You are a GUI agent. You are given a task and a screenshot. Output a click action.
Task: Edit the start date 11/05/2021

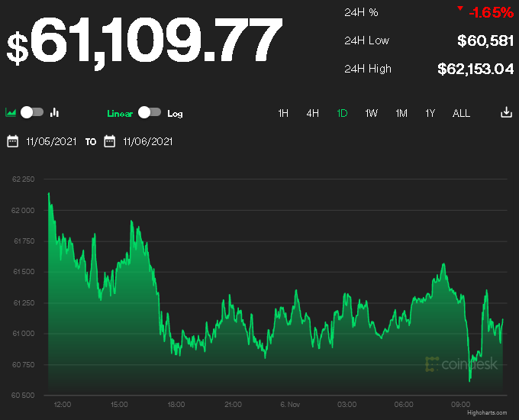(51, 142)
